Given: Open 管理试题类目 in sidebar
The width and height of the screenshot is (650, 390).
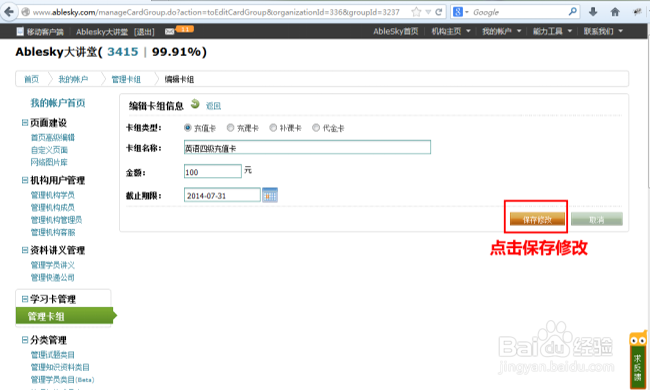Looking at the screenshot, I should 53,355.
